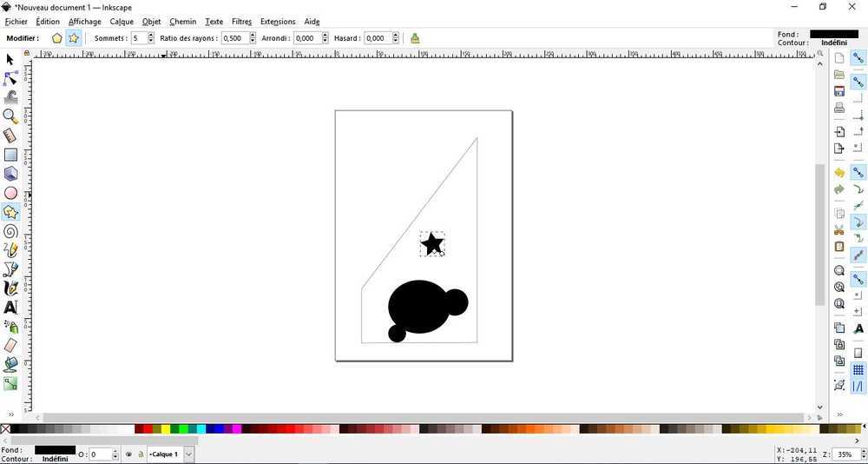Viewport: 868px width, 464px height.
Task: Select the Node editing tool
Action: click(x=10, y=79)
